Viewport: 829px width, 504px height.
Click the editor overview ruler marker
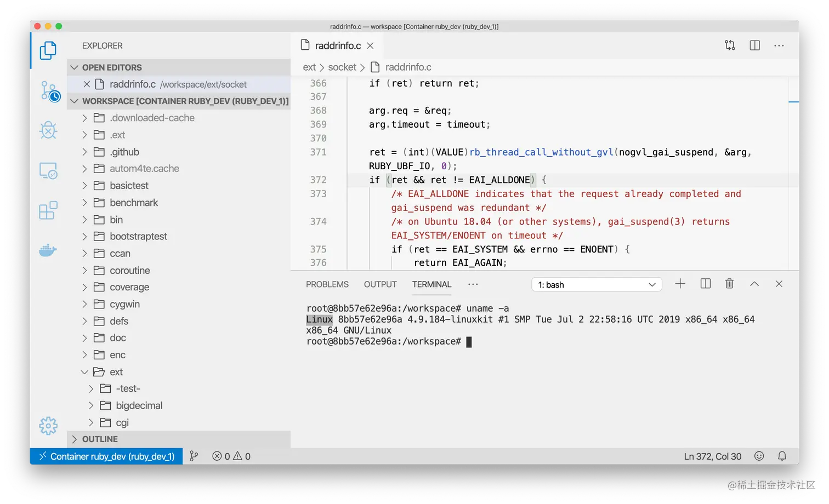[x=793, y=102]
